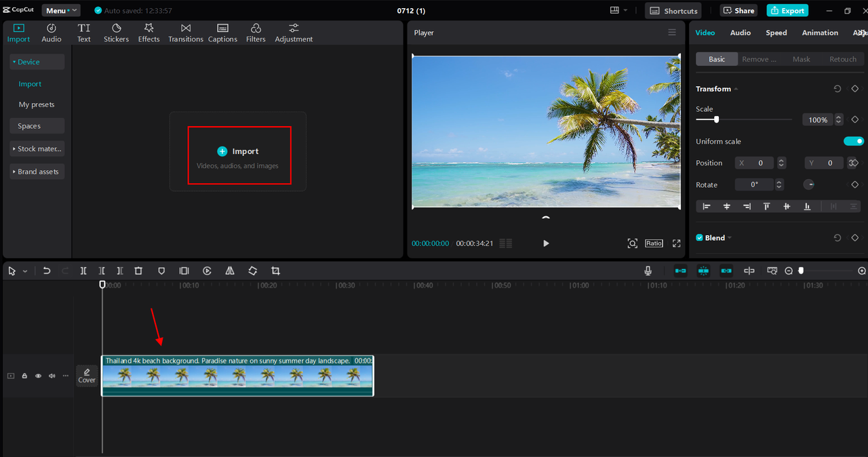Switch to the Speed tab
Image resolution: width=868 pixels, height=457 pixels.
tap(776, 33)
